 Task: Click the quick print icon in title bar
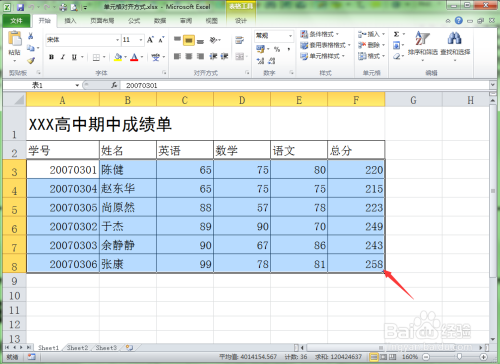63,7
